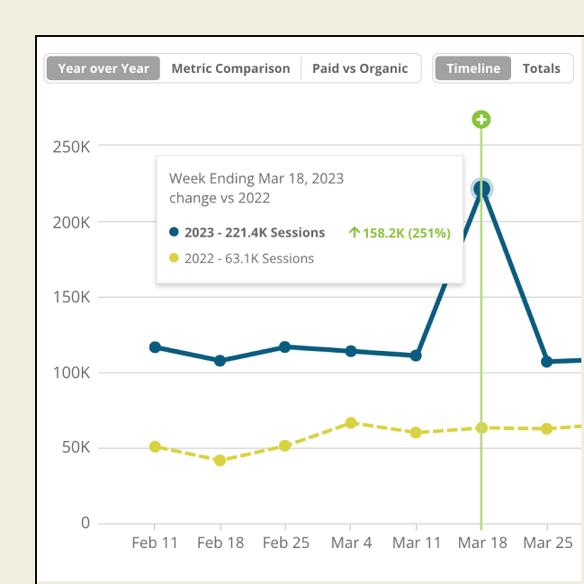Click the 2022 Feb 11 yellow data point
584x584 pixels.
pos(155,447)
